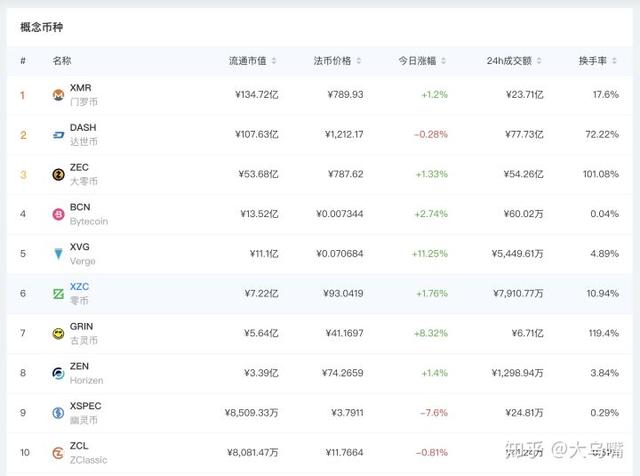The image size is (640, 476).
Task: Click the 门罗币 subtitle under XMR
Action: click(84, 102)
